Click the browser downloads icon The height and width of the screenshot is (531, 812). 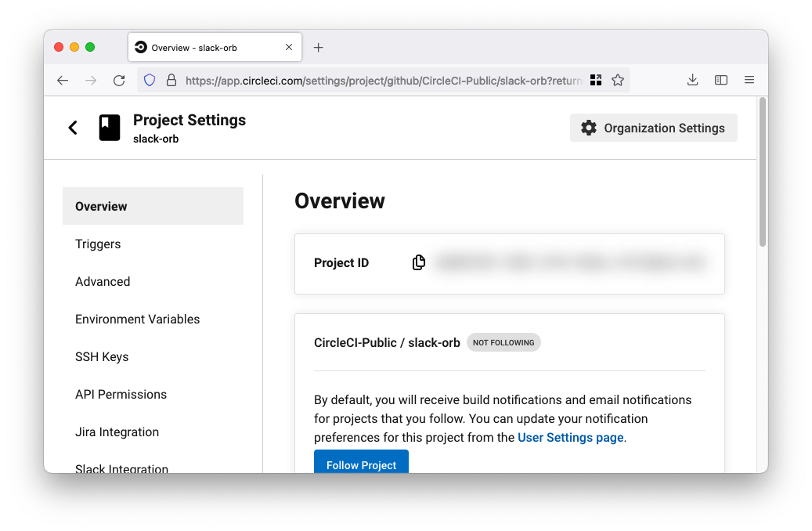[692, 79]
